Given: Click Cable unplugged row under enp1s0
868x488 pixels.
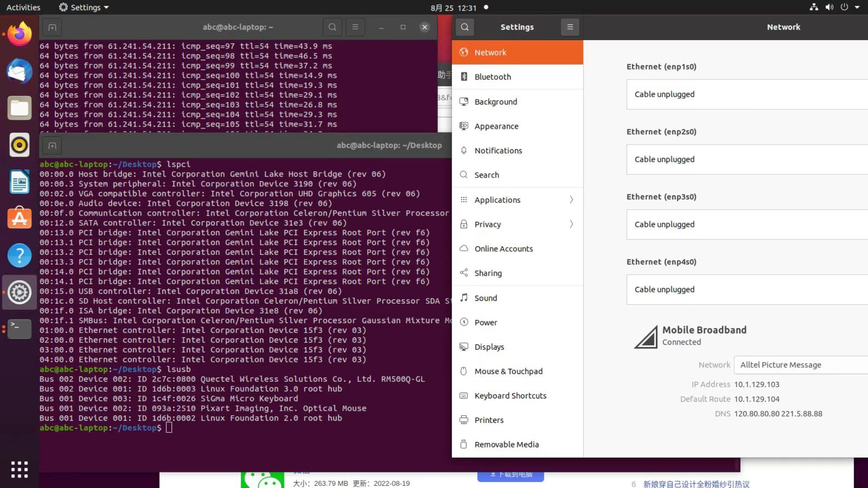Looking at the screenshot, I should (747, 94).
